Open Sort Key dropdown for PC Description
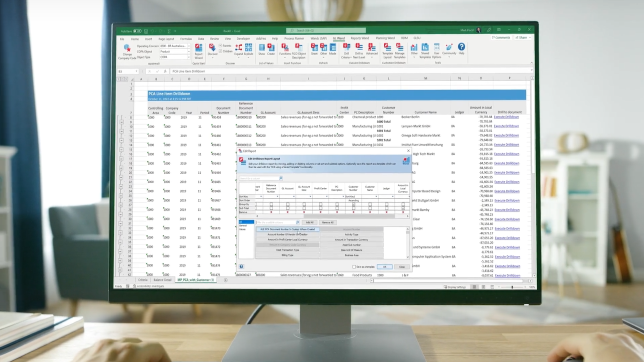 point(343,196)
